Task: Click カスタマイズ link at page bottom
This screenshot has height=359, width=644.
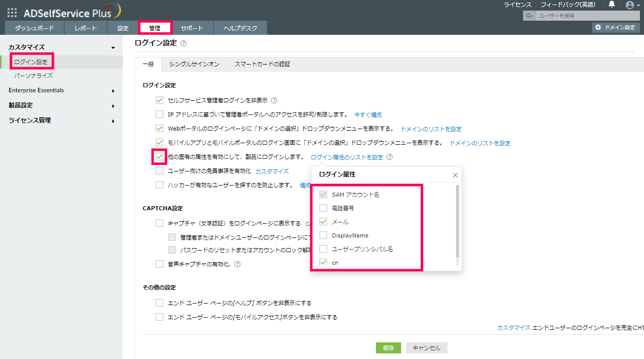Action: 513,328
